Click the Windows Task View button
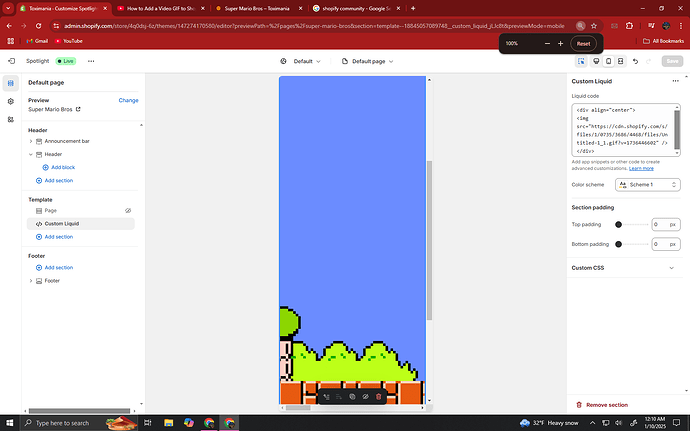The width and height of the screenshot is (690, 431). [x=148, y=423]
